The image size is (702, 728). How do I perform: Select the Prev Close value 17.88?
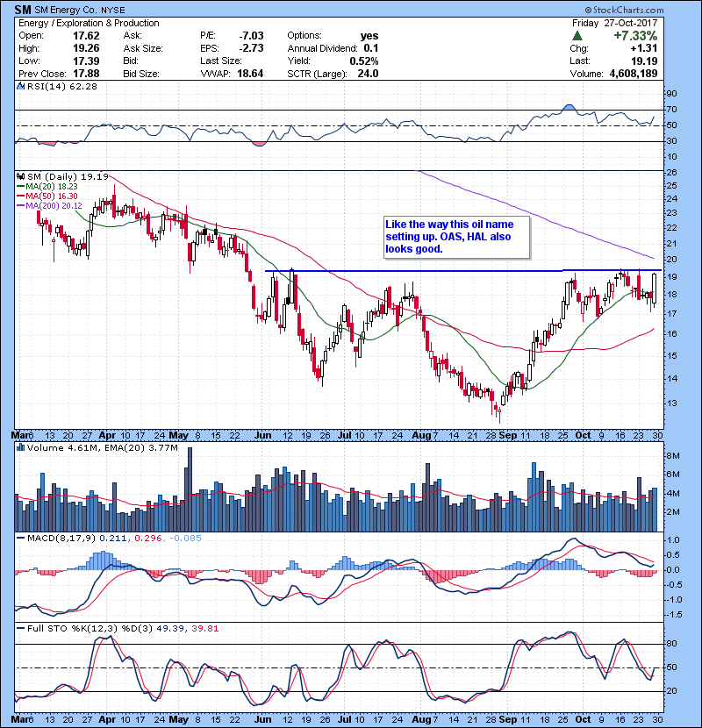86,74
